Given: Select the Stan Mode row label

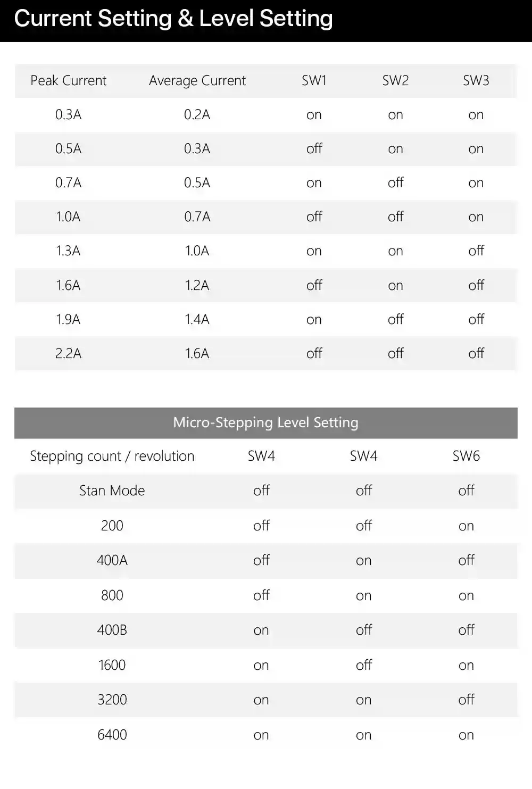Looking at the screenshot, I should coord(112,491).
